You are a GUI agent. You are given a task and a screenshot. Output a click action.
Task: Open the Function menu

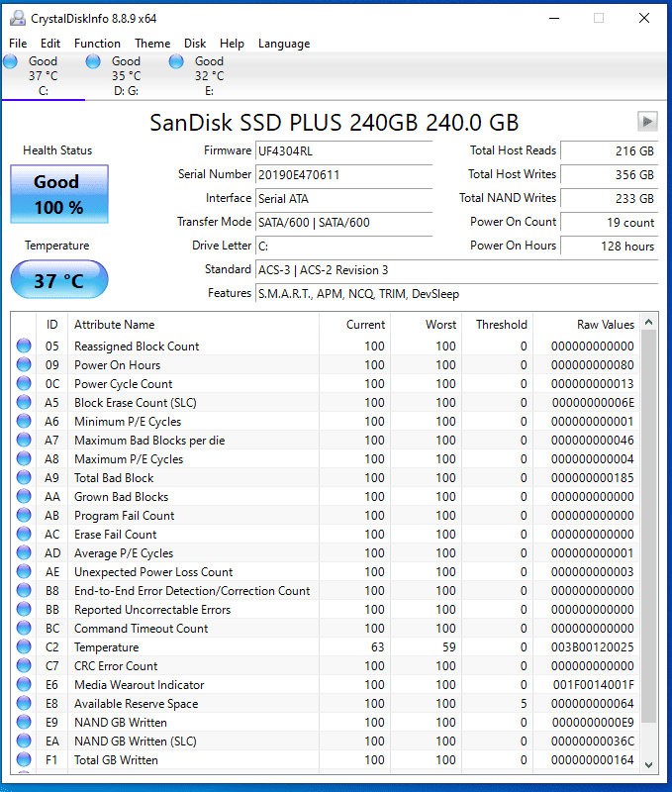pyautogui.click(x=97, y=44)
